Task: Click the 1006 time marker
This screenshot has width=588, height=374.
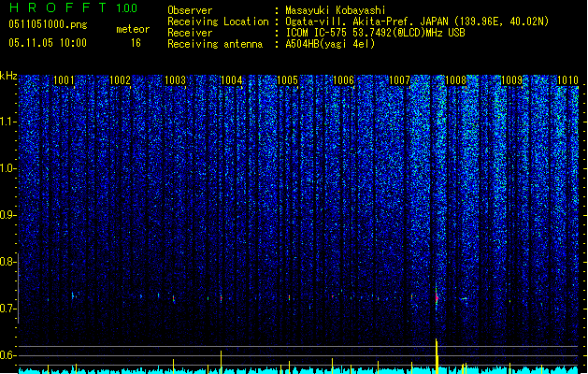Action: coord(343,79)
